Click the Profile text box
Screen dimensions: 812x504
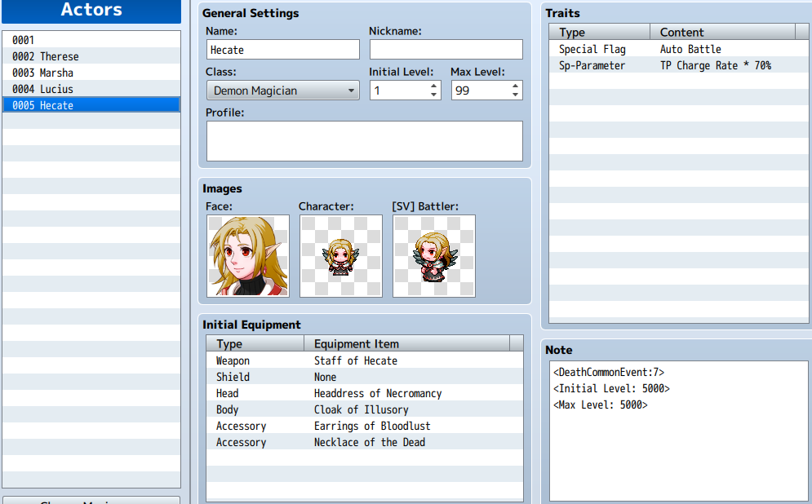[x=365, y=141]
